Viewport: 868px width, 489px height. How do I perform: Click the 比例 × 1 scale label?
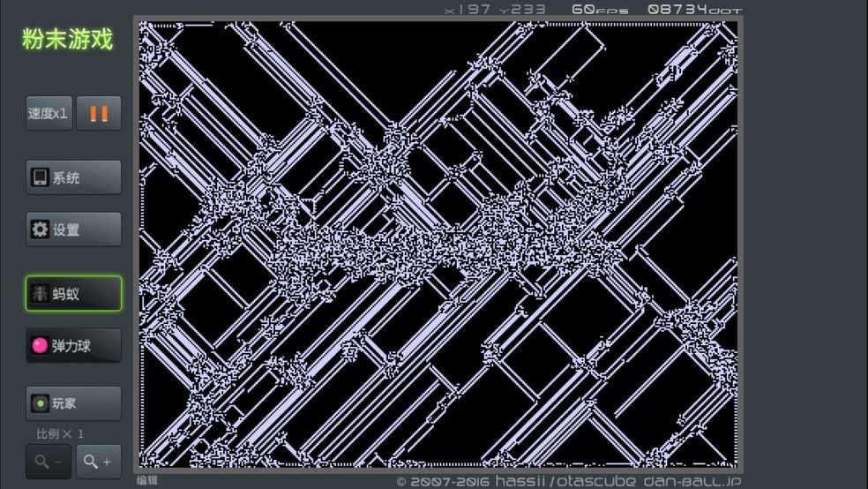pyautogui.click(x=60, y=434)
